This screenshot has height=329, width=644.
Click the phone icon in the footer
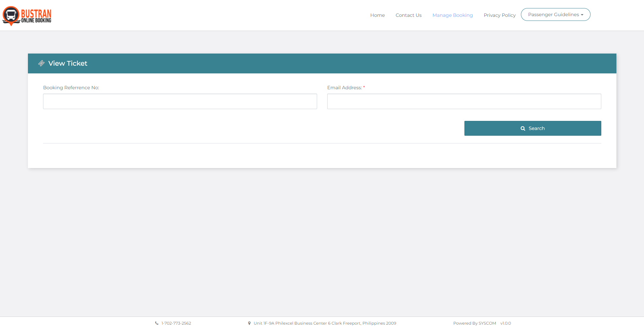pos(157,323)
